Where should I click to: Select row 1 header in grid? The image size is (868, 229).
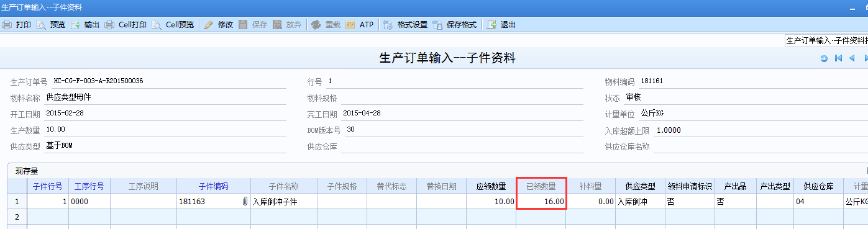(x=17, y=202)
